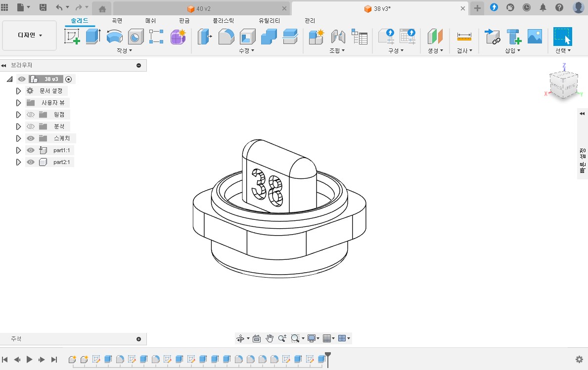Close the 40 v2 document tab
The width and height of the screenshot is (588, 370).
pyautogui.click(x=284, y=8)
